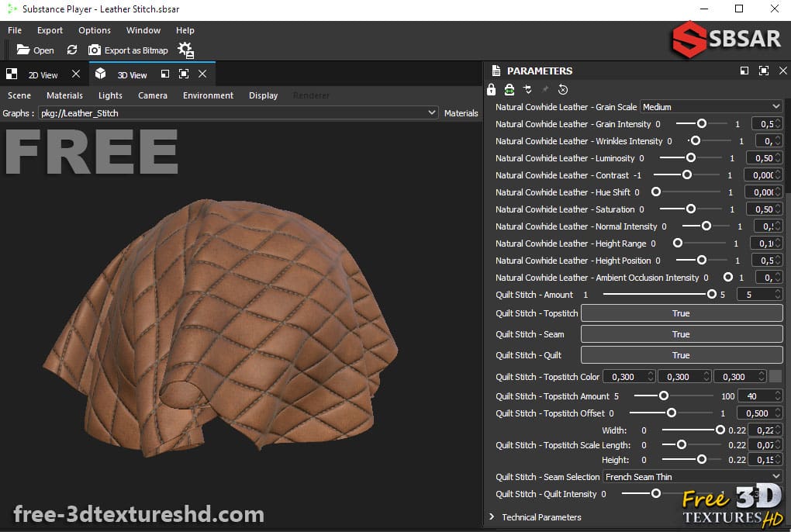Click Export as Bitmap camera button
Viewport: 791px width, 532px height.
(x=128, y=50)
